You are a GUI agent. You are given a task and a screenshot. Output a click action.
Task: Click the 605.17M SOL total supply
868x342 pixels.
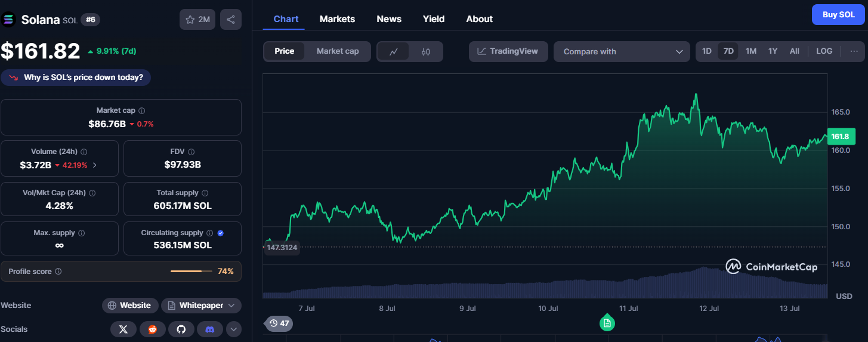183,206
